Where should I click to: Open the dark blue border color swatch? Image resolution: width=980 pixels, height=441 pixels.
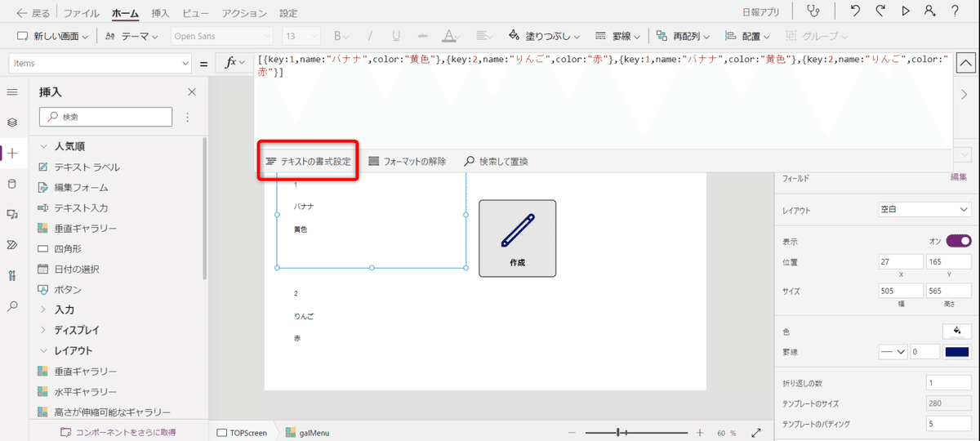point(956,352)
